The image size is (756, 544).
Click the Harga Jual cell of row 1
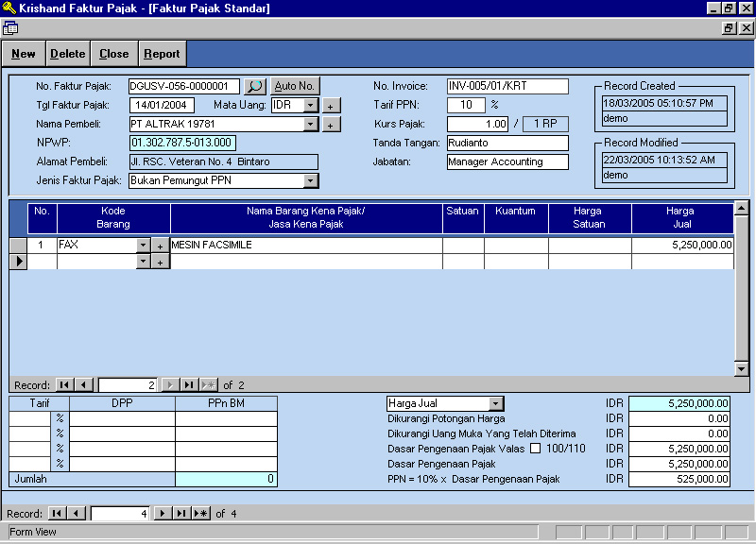682,245
